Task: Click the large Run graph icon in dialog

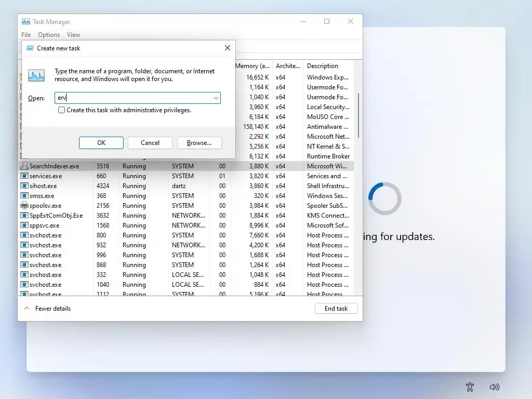Action: [x=36, y=75]
